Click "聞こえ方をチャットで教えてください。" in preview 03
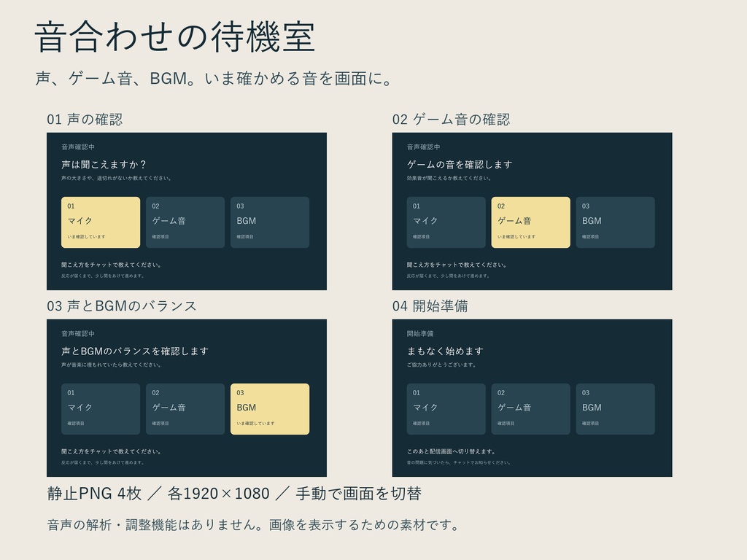 point(112,451)
